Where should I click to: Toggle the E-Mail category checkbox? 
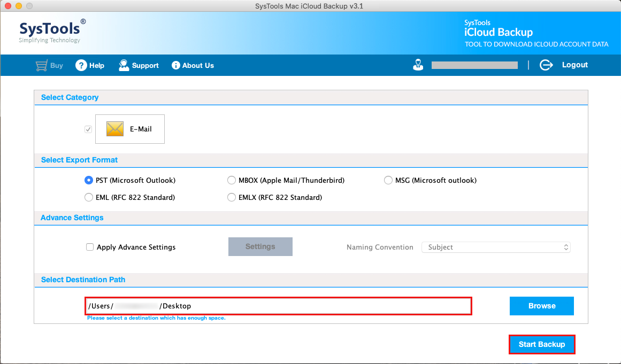88,129
